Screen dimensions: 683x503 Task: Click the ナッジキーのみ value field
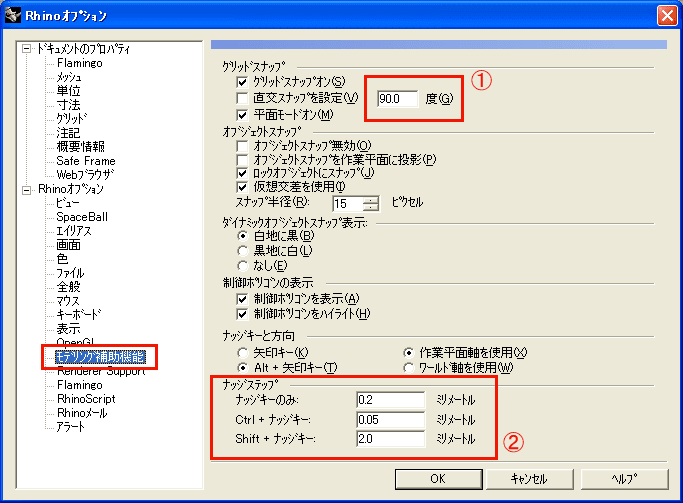388,400
